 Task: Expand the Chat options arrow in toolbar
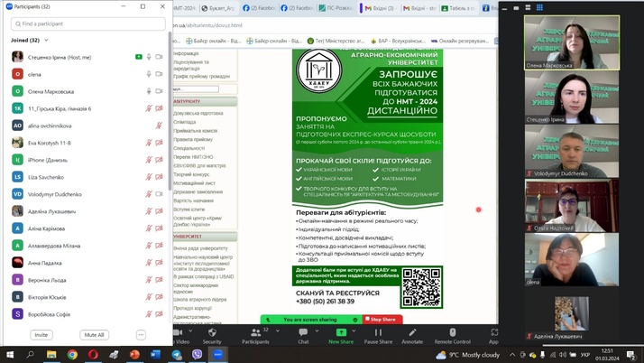[x=317, y=330]
